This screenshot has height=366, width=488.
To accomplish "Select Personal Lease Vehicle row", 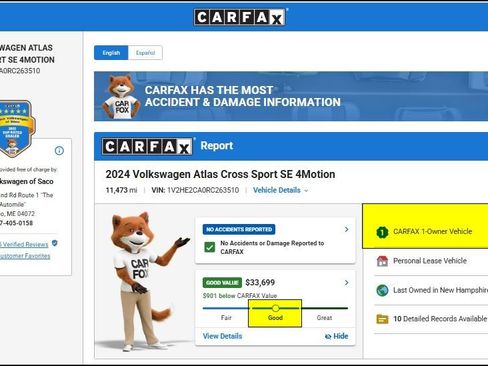I will [x=431, y=261].
